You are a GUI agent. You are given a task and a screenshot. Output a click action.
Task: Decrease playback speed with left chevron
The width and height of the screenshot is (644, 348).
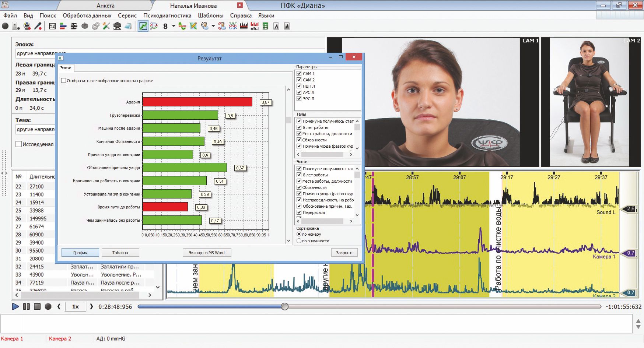pyautogui.click(x=59, y=306)
